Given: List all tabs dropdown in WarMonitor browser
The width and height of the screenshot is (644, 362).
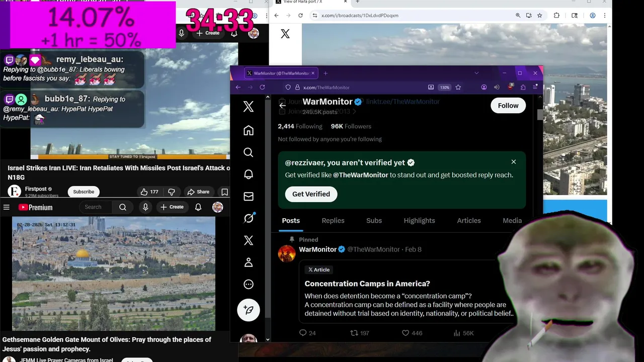Looking at the screenshot, I should coord(476,73).
